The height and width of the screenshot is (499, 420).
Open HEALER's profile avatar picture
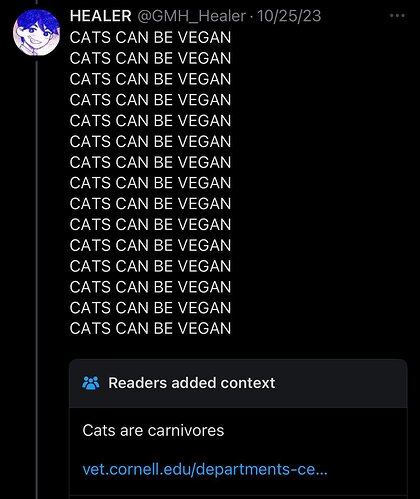click(x=36, y=32)
